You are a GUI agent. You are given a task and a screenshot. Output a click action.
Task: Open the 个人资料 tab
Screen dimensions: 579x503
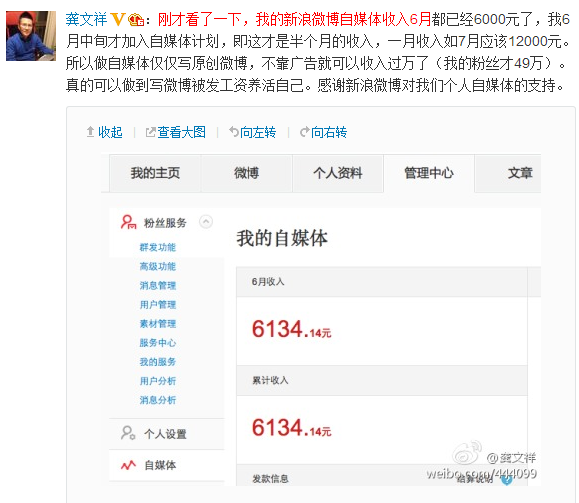pos(338,173)
